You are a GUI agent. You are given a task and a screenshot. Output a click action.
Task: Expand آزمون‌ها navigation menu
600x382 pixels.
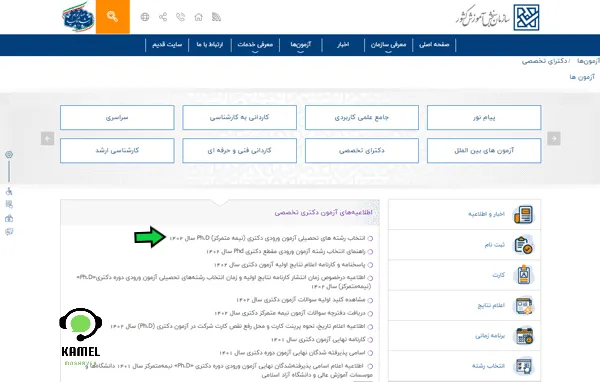click(x=301, y=45)
